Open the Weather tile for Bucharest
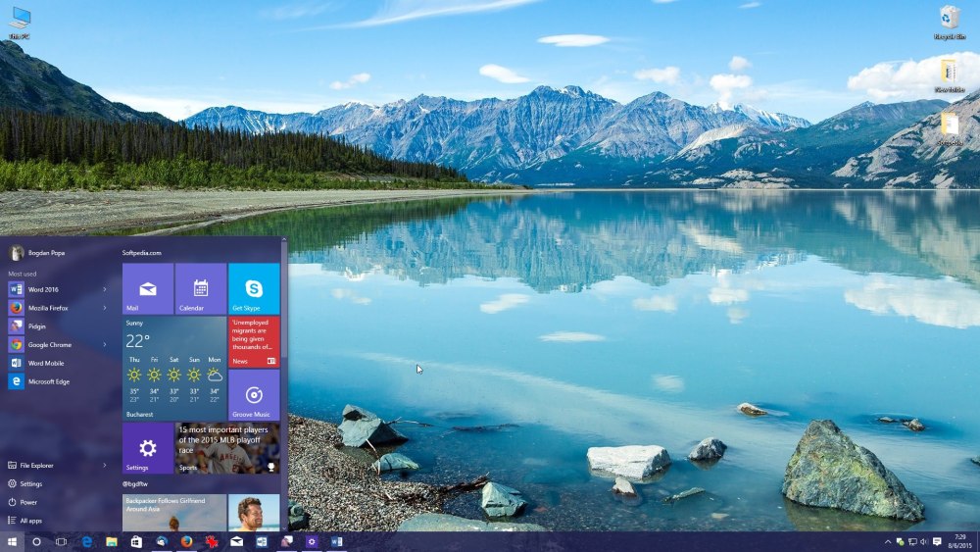 (x=174, y=368)
